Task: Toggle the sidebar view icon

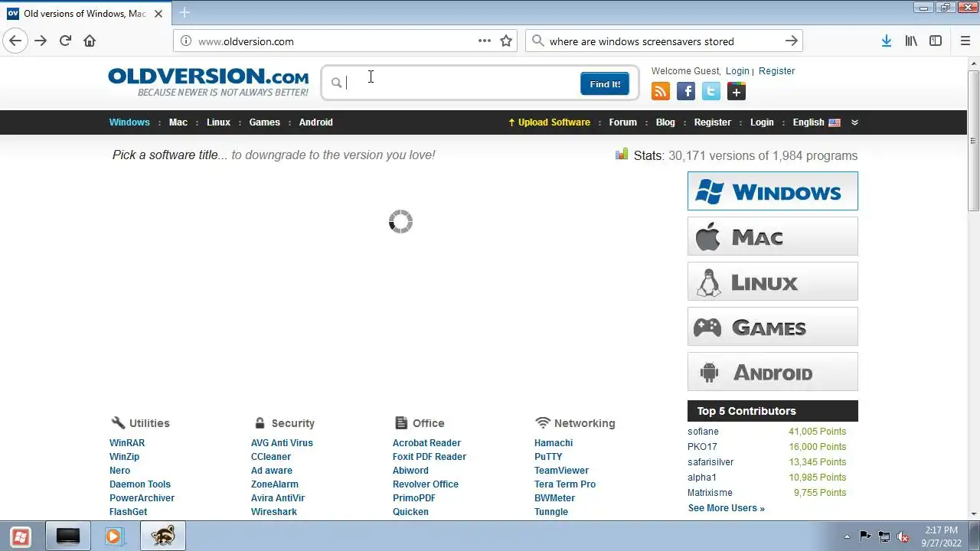Action: pyautogui.click(x=936, y=41)
